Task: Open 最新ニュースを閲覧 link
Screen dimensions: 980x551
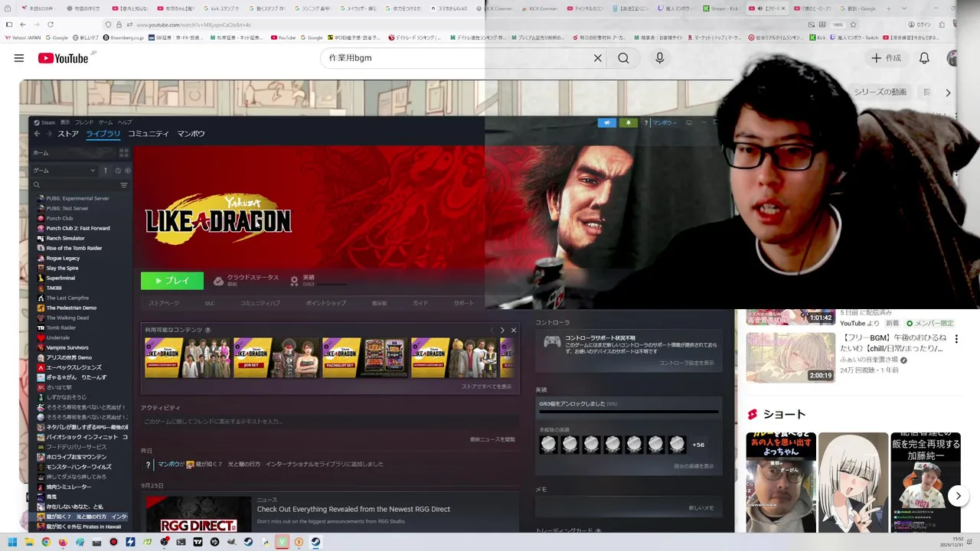Action: pyautogui.click(x=492, y=439)
